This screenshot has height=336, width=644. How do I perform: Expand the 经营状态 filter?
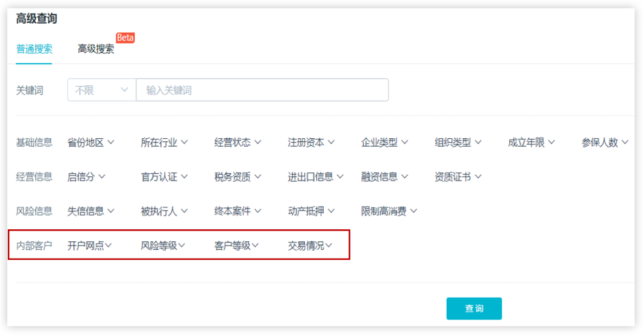(238, 142)
